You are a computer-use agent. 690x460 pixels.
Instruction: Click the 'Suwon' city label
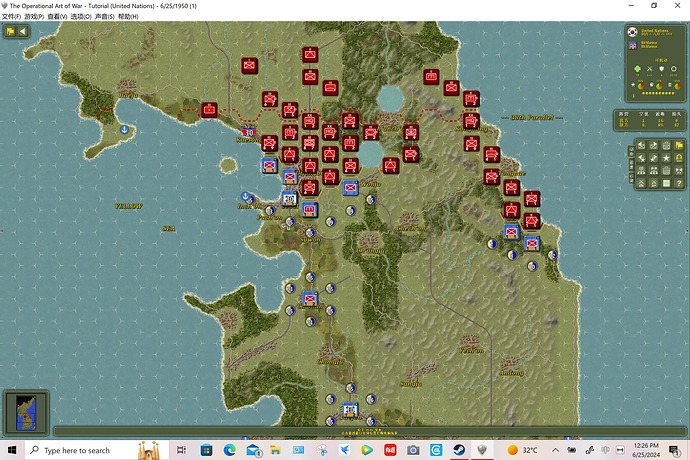coord(310,239)
